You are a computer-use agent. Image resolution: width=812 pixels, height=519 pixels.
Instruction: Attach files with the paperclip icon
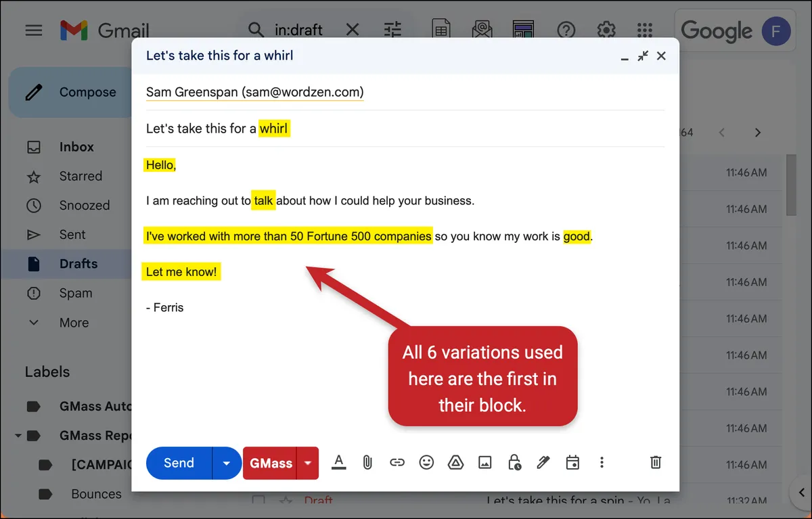click(367, 463)
